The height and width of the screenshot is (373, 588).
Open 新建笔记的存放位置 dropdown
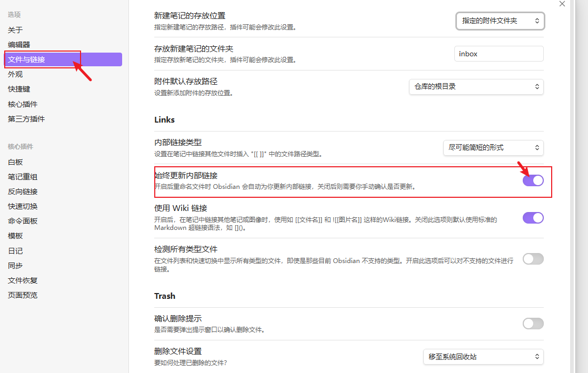[500, 21]
